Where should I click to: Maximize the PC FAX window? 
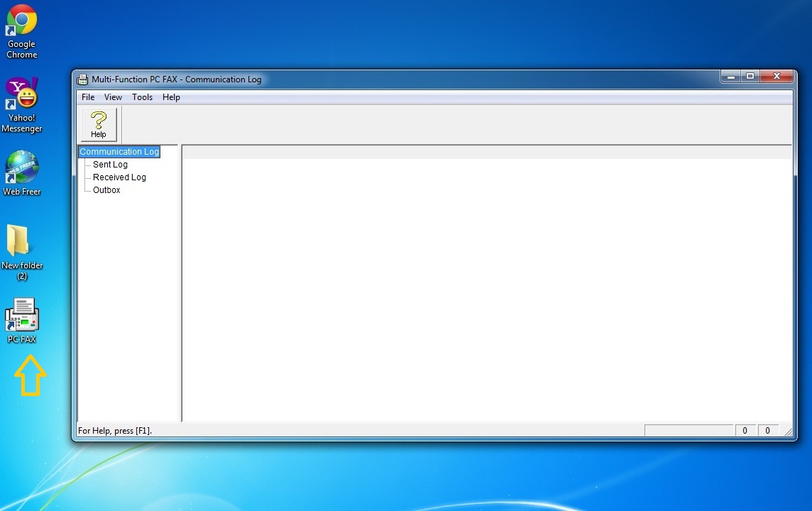pyautogui.click(x=750, y=76)
